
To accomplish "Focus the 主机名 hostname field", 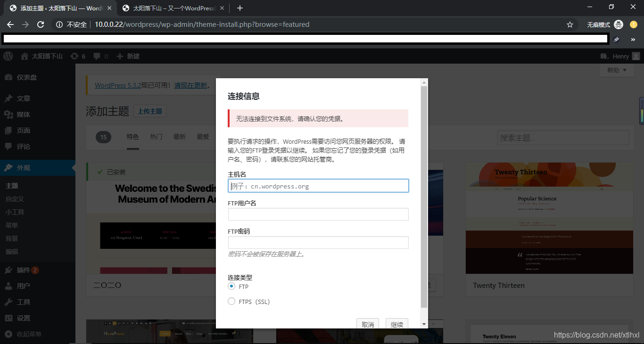I will pos(318,186).
